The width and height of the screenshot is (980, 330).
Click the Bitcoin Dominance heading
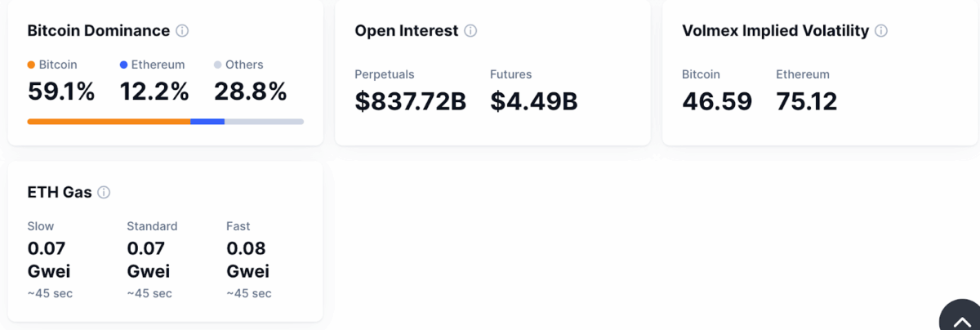[99, 31]
